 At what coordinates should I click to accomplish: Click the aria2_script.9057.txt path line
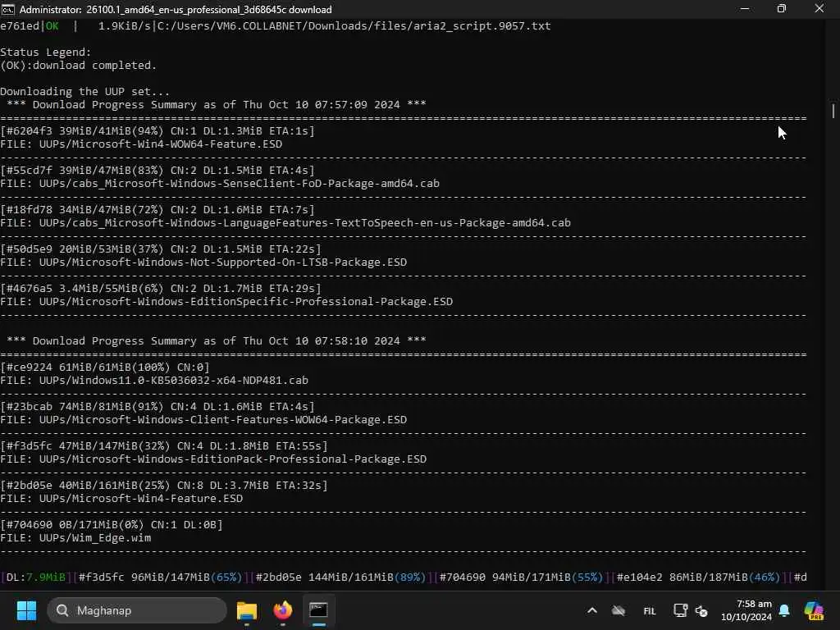point(354,25)
